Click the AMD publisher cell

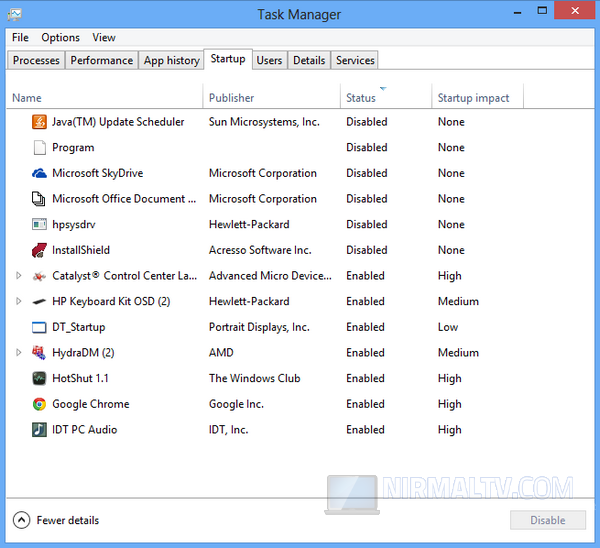coord(221,353)
